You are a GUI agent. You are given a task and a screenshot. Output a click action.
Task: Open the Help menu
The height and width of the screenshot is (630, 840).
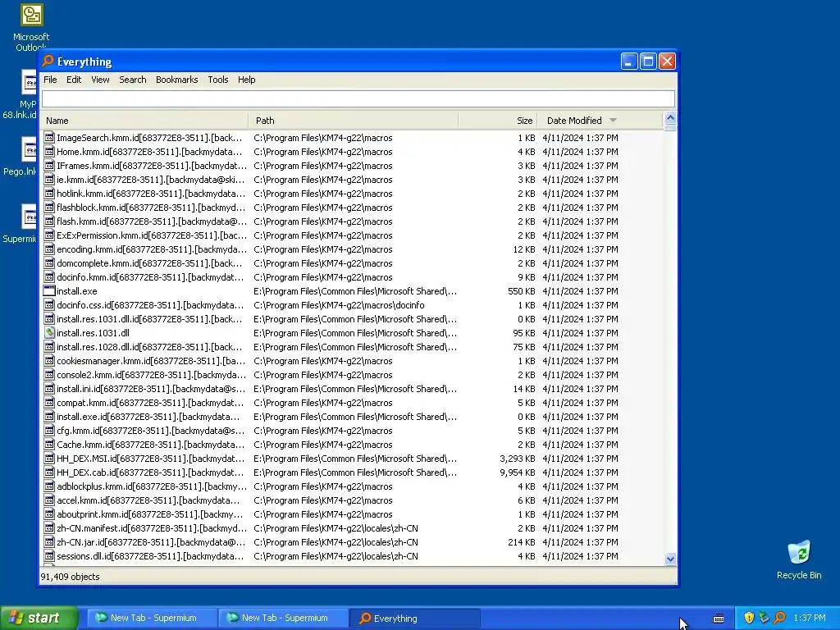[x=246, y=80]
